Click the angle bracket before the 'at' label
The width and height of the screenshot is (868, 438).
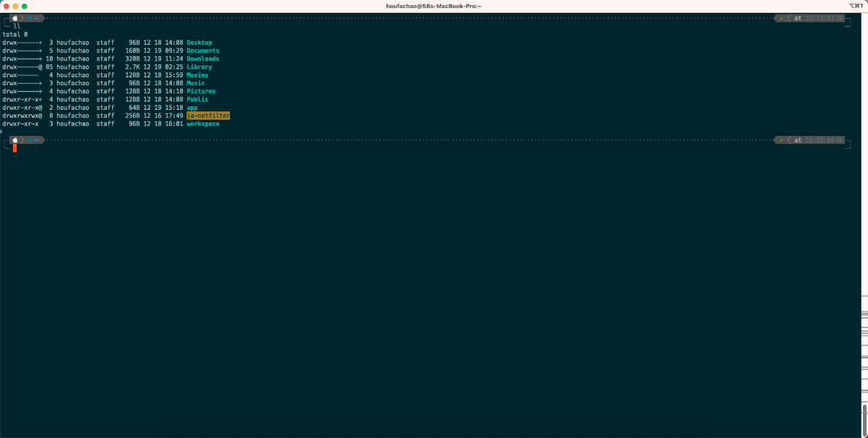pos(789,18)
